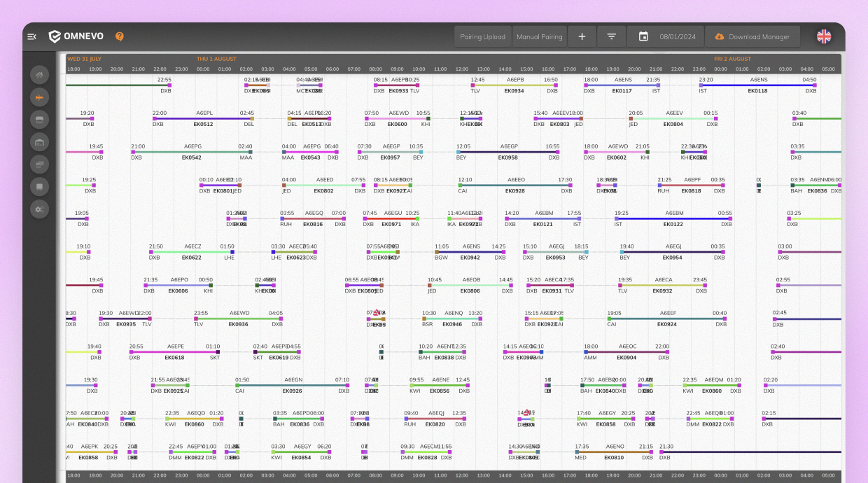Open Pairing Upload

[x=483, y=36]
